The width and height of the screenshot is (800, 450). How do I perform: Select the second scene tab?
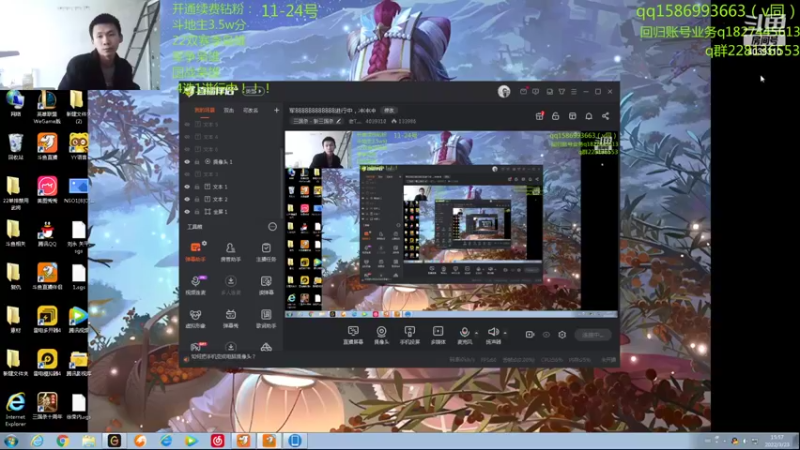coord(229,110)
